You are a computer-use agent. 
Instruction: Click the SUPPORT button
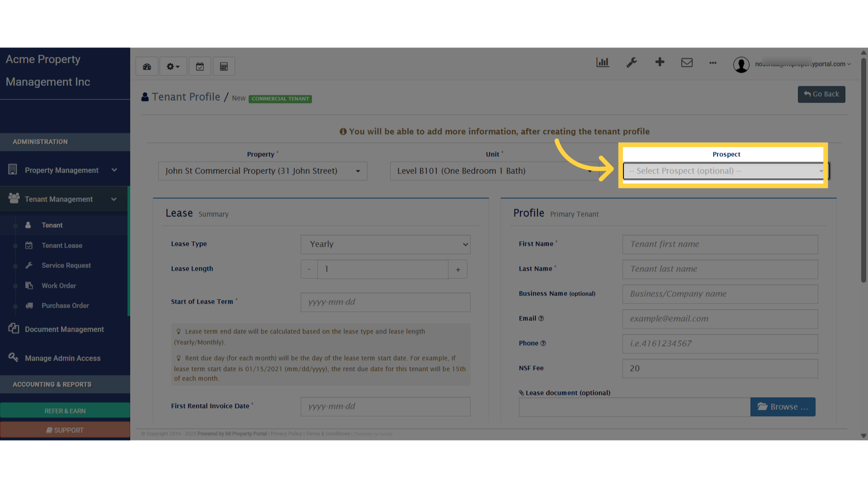coord(65,430)
